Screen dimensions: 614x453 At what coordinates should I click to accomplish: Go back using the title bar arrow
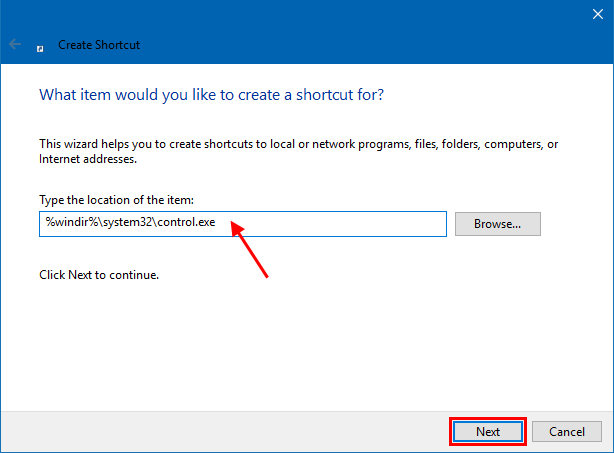pos(15,44)
